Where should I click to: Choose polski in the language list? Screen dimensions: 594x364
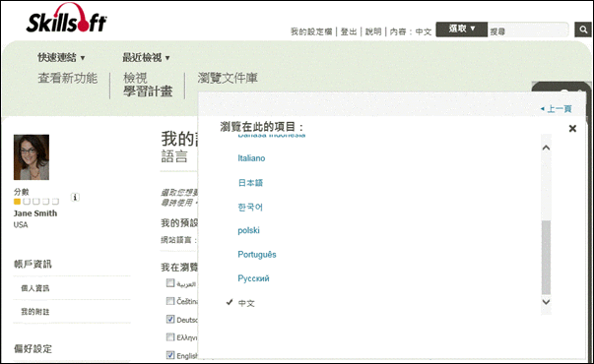pyautogui.click(x=248, y=230)
